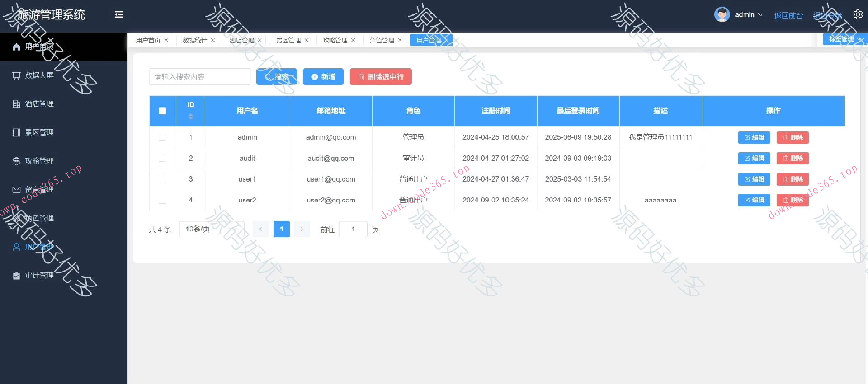This screenshot has width=868, height=384.
Task: Edit the audit user row
Action: pos(754,158)
